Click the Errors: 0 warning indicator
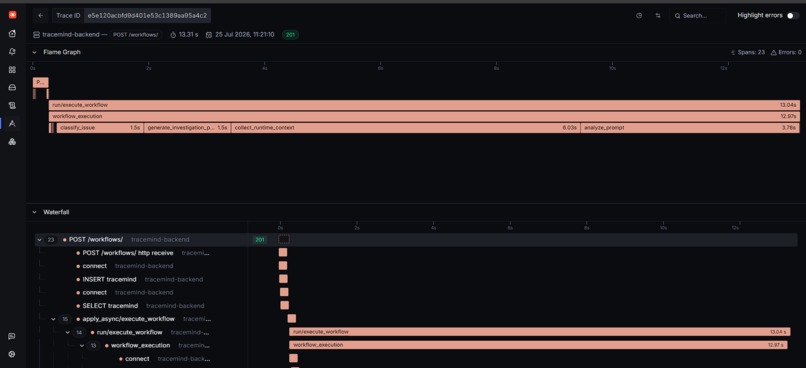This screenshot has width=806, height=368. 785,52
